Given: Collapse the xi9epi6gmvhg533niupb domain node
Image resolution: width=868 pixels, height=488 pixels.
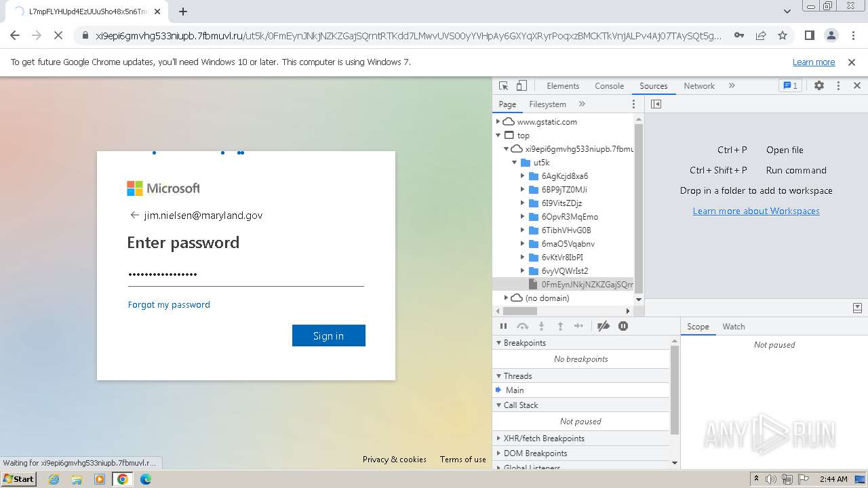Looking at the screenshot, I should (507, 149).
